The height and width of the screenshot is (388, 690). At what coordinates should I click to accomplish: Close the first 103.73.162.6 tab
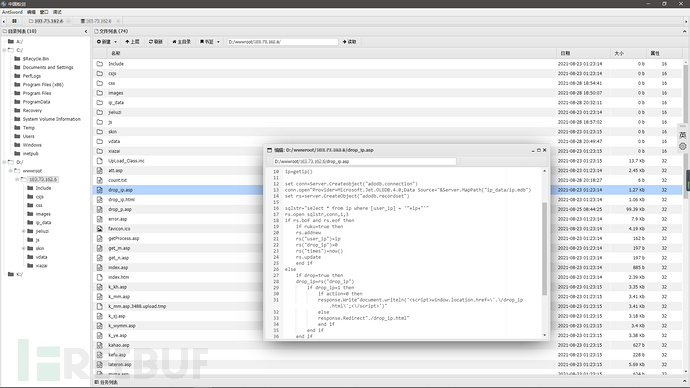click(x=68, y=21)
